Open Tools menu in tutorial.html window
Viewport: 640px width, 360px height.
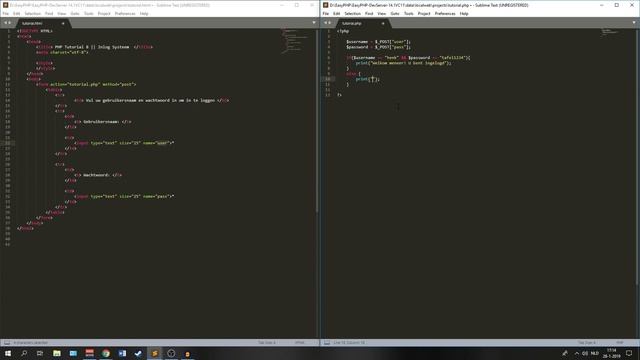[89, 13]
